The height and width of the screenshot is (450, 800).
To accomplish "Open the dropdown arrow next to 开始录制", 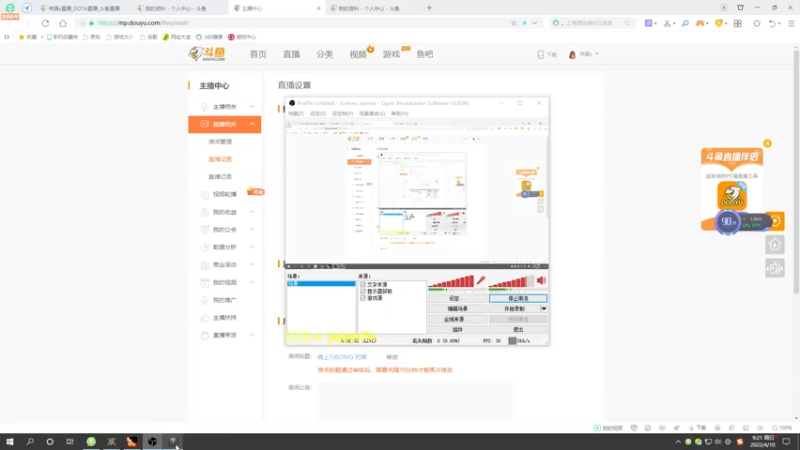I will point(543,309).
